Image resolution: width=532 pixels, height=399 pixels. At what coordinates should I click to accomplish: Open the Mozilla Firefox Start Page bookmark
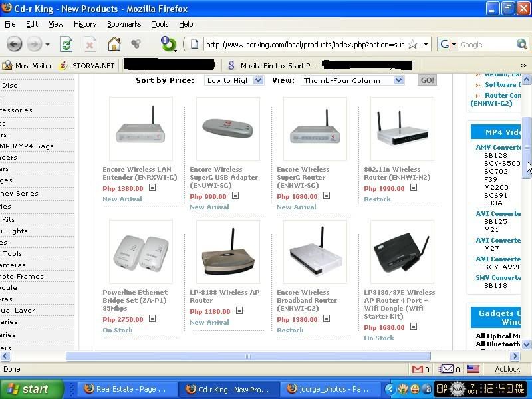273,65
